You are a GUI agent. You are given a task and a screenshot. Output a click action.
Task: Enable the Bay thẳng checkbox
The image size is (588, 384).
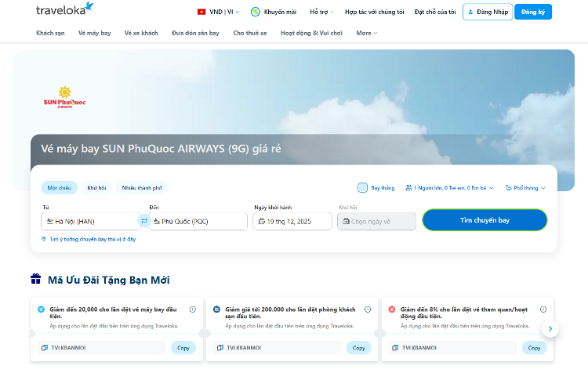tap(362, 187)
